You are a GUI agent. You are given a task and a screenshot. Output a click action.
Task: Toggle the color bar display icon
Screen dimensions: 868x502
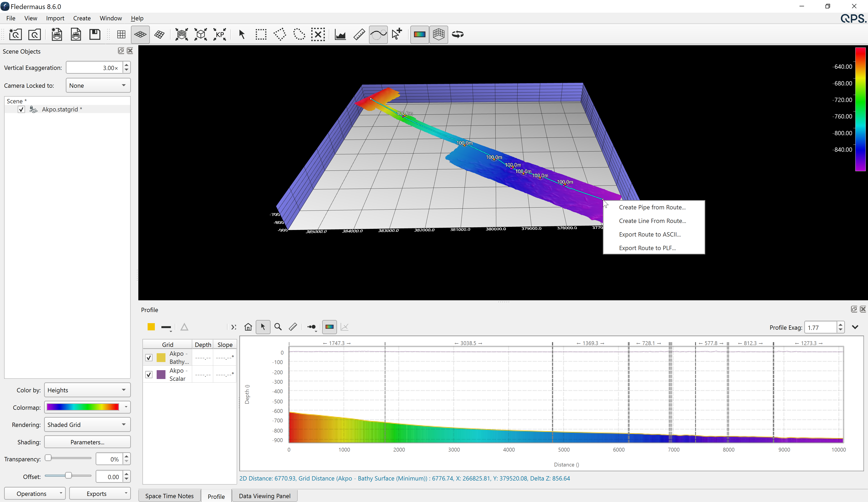pos(419,34)
